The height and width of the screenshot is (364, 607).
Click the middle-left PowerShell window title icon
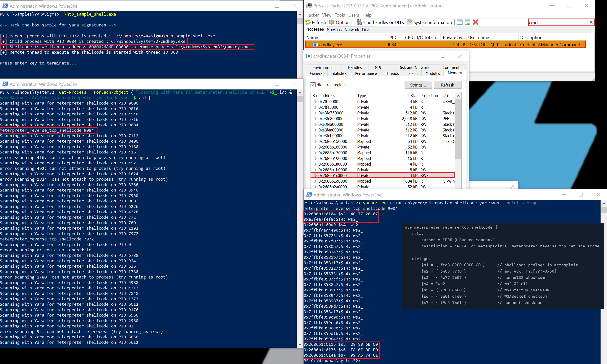[5, 84]
